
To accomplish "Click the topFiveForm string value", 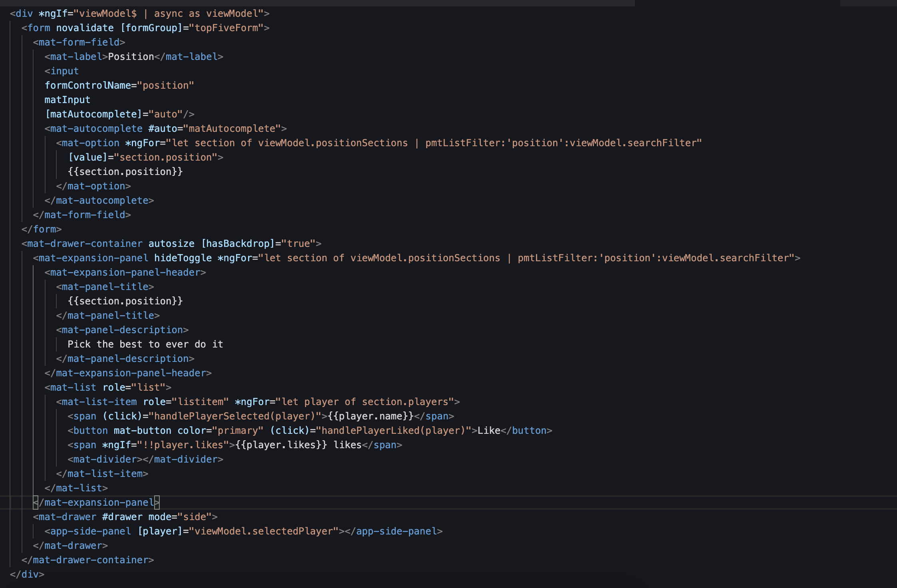I will coord(226,28).
